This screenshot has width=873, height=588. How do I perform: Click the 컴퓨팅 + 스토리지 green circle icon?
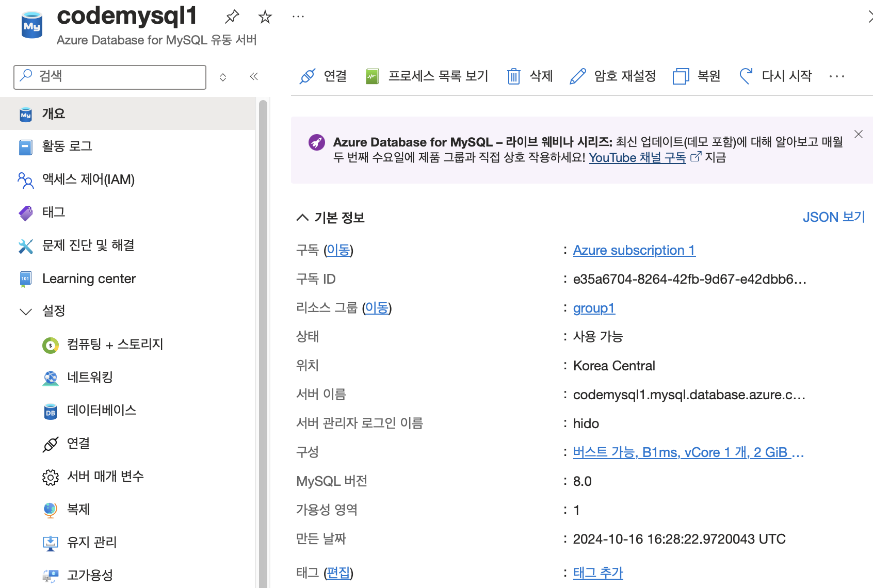click(51, 345)
